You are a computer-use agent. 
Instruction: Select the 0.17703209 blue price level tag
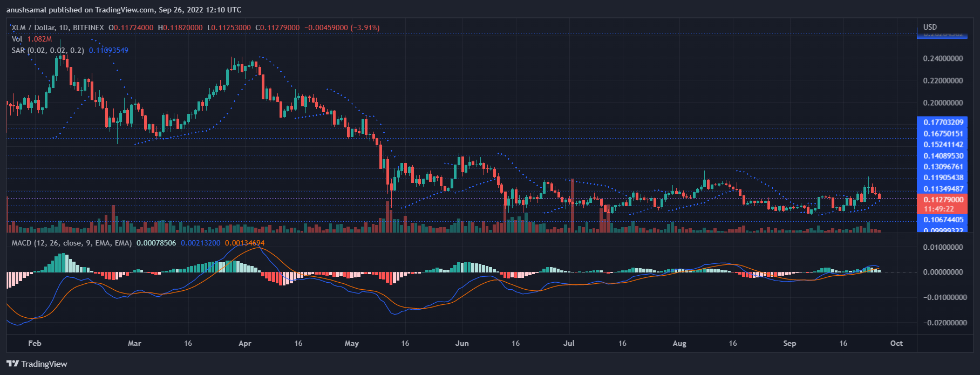(943, 122)
